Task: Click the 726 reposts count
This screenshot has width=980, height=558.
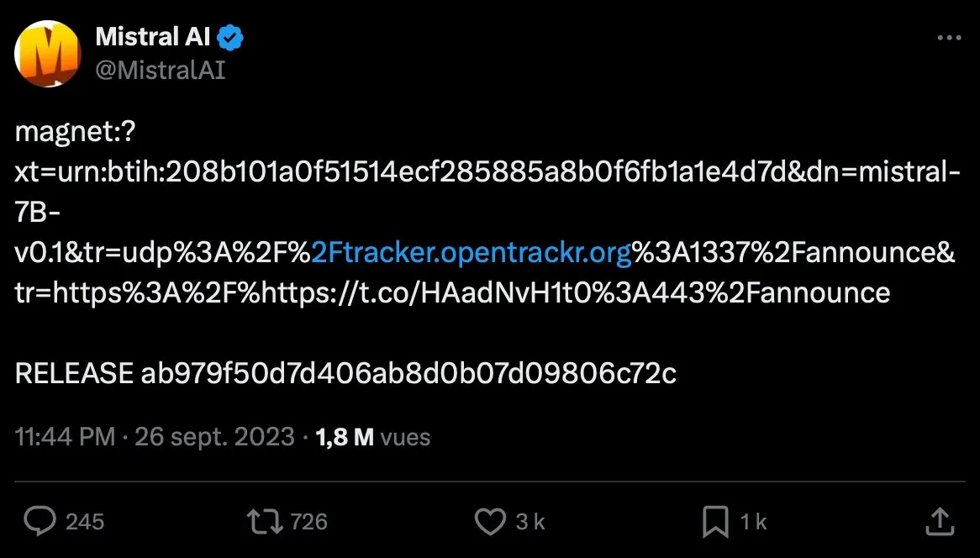Action: (308, 522)
